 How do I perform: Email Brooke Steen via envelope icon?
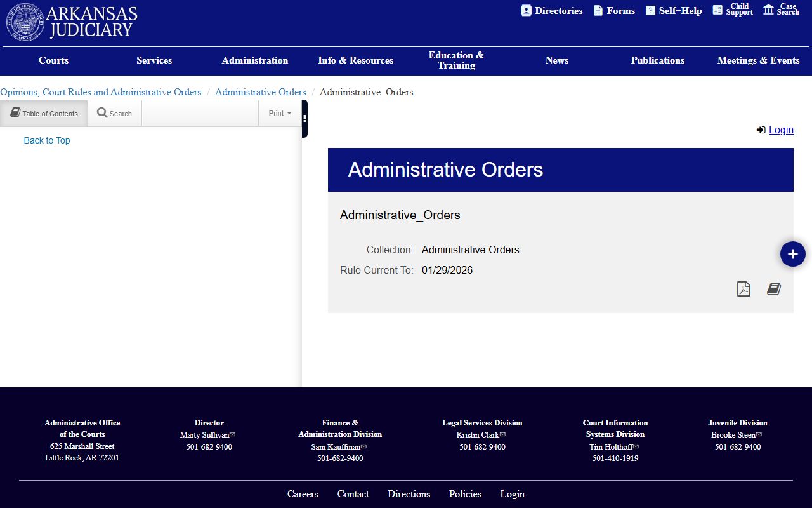click(x=759, y=435)
